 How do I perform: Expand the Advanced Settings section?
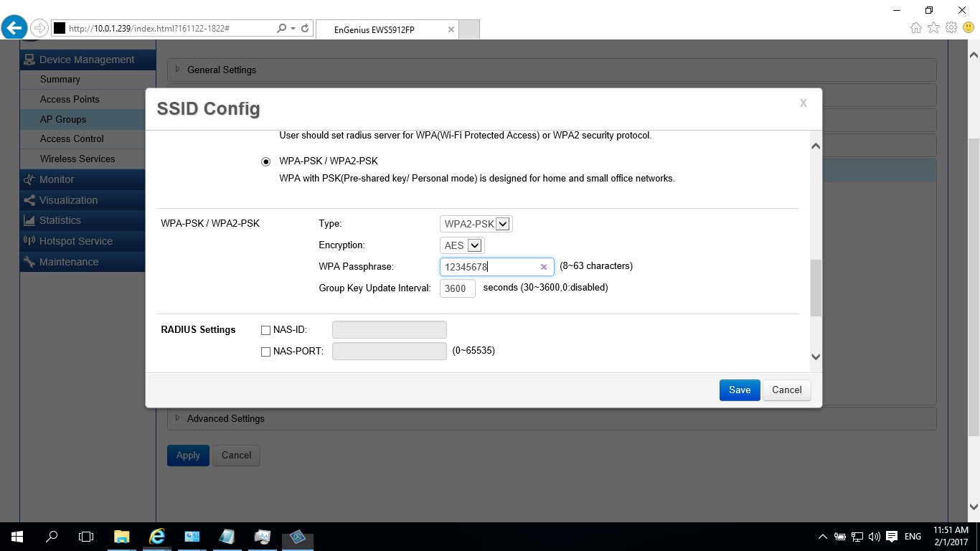(x=552, y=418)
